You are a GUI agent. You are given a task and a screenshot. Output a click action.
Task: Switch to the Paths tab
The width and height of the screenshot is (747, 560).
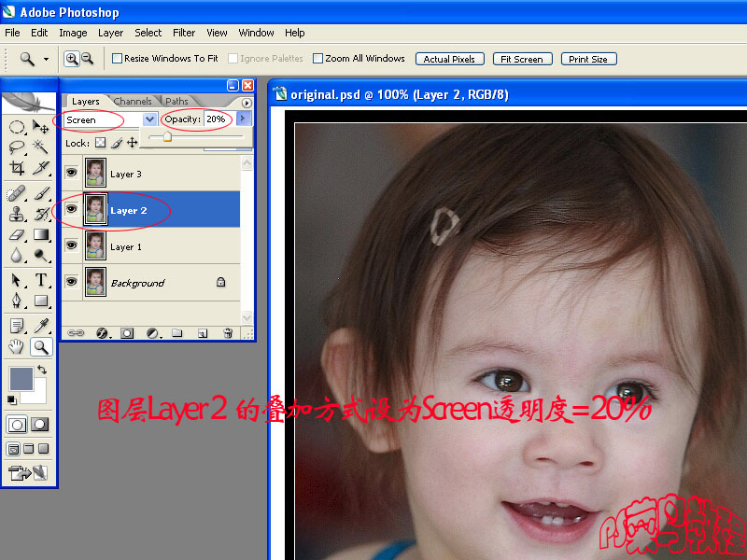176,101
